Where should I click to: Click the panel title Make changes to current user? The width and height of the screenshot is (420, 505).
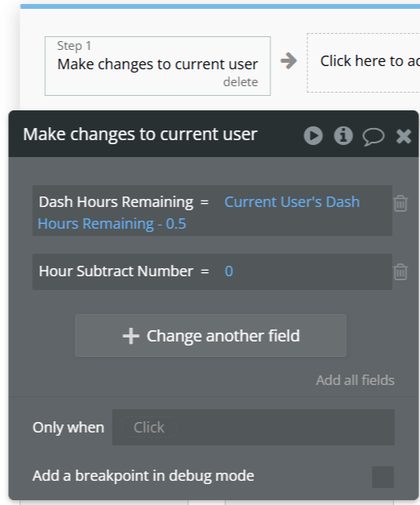(140, 135)
